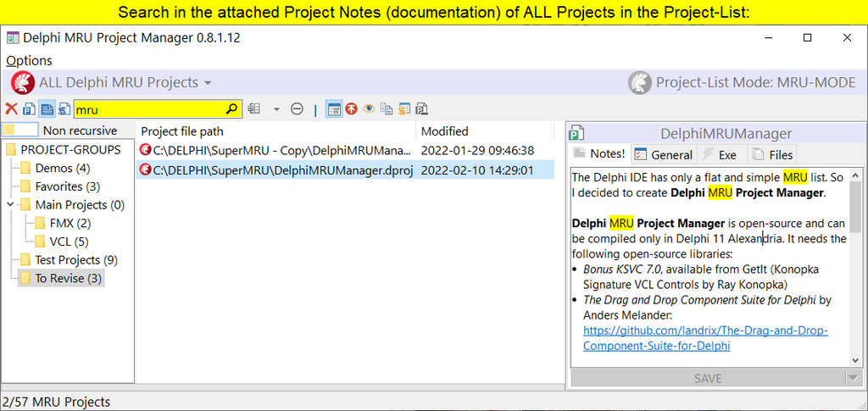Open the dropdown arrow next to SAVE
The height and width of the screenshot is (411, 868).
click(x=853, y=378)
